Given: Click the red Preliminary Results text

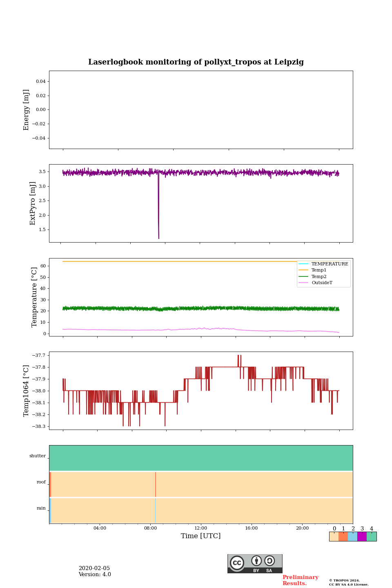Looking at the screenshot, I should pos(300,580).
